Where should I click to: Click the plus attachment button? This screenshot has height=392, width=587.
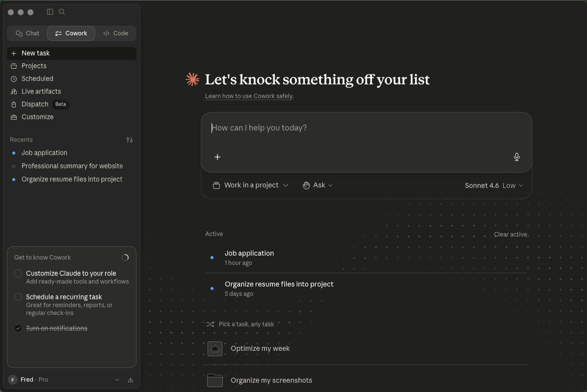point(217,157)
